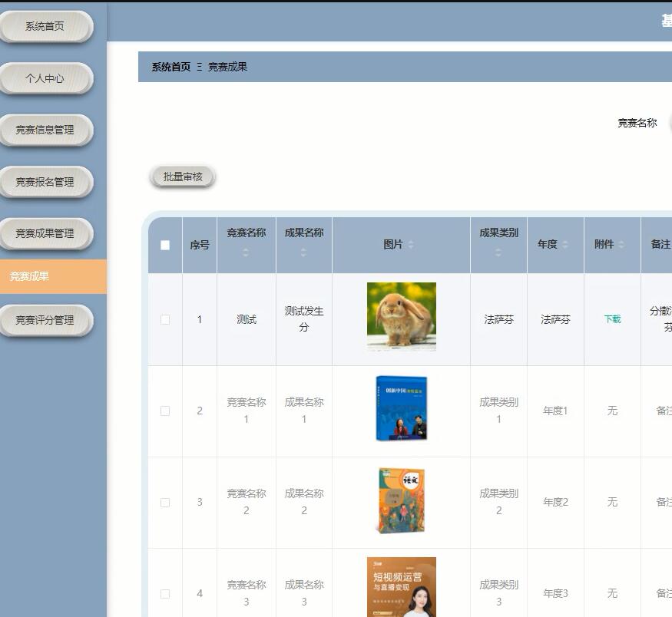
Task: Click 竞赛成果 breadcrumb text
Action: tap(227, 67)
